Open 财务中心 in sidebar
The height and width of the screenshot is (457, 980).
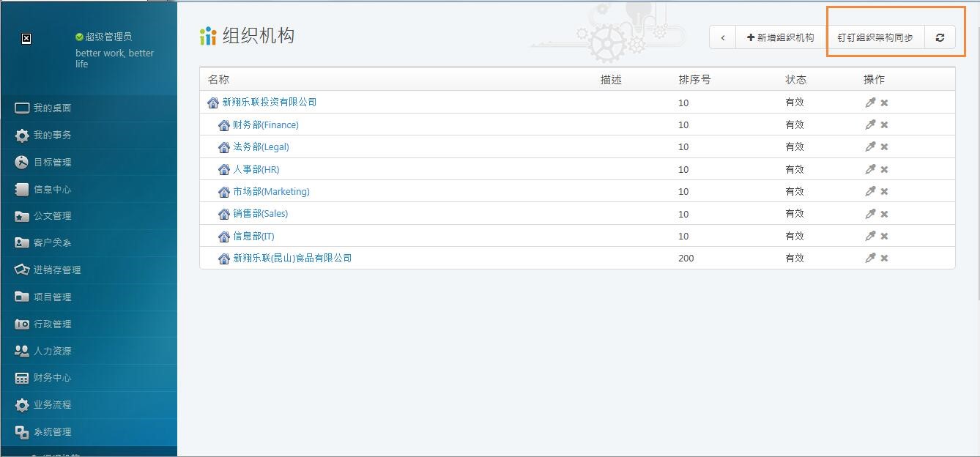89,377
